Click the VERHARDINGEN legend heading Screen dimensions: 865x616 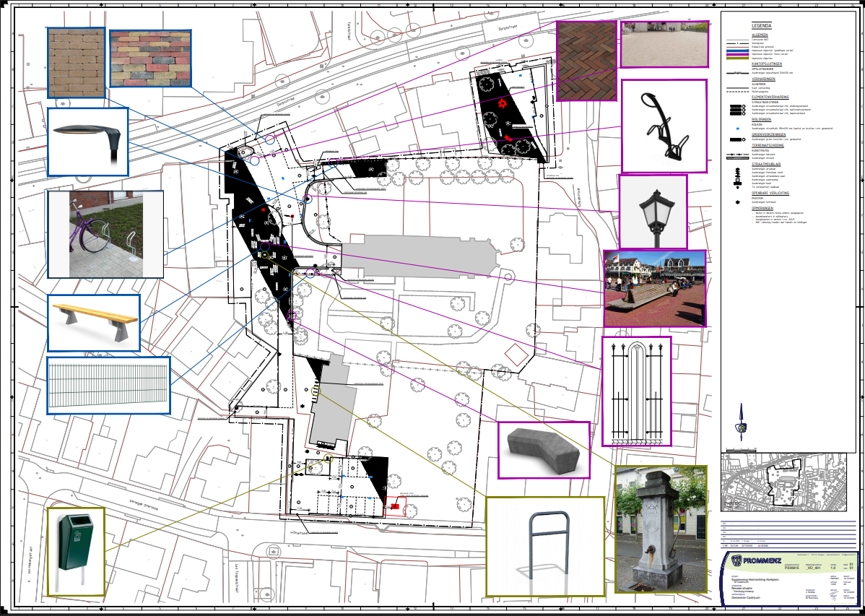pyautogui.click(x=763, y=79)
